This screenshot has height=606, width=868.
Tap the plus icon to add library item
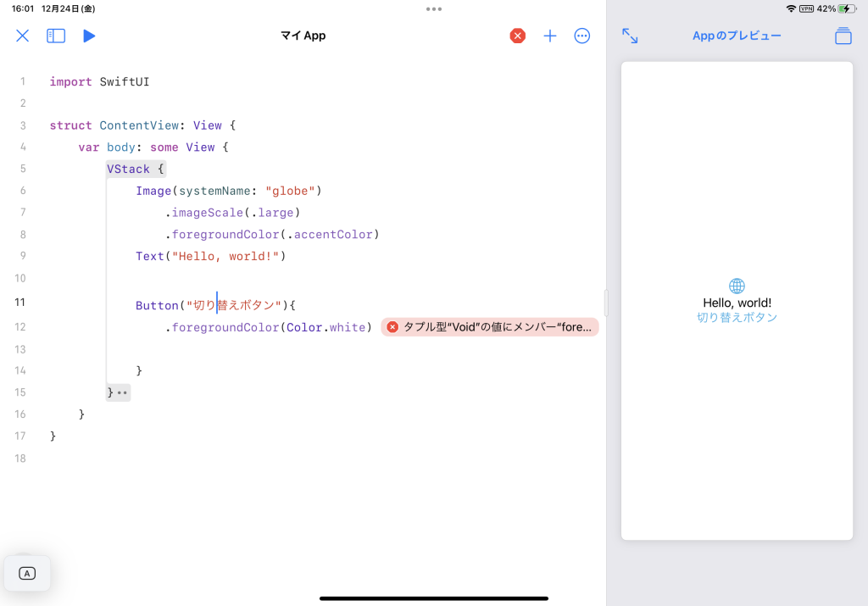click(550, 36)
